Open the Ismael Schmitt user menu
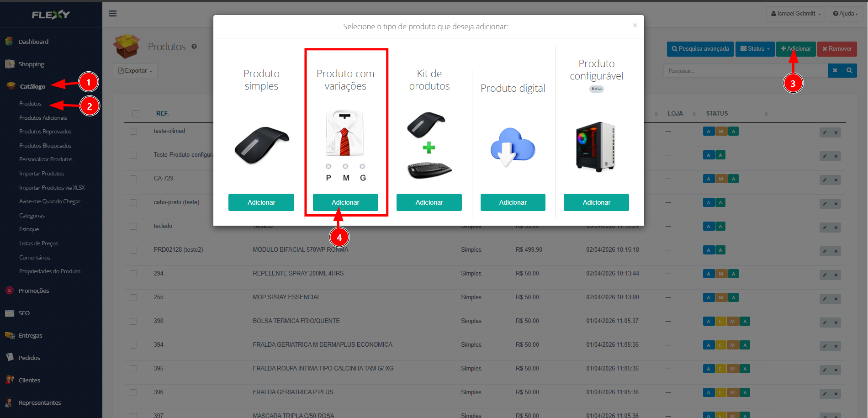This screenshot has width=868, height=418. (x=796, y=14)
